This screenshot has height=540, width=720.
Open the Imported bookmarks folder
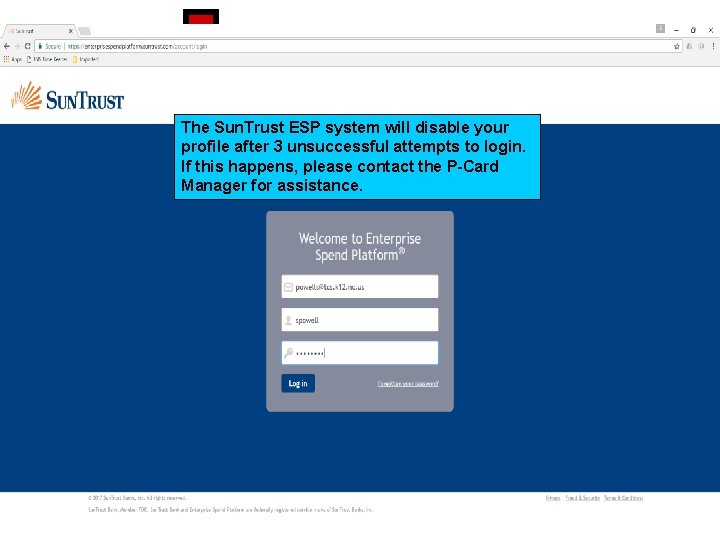pos(86,59)
